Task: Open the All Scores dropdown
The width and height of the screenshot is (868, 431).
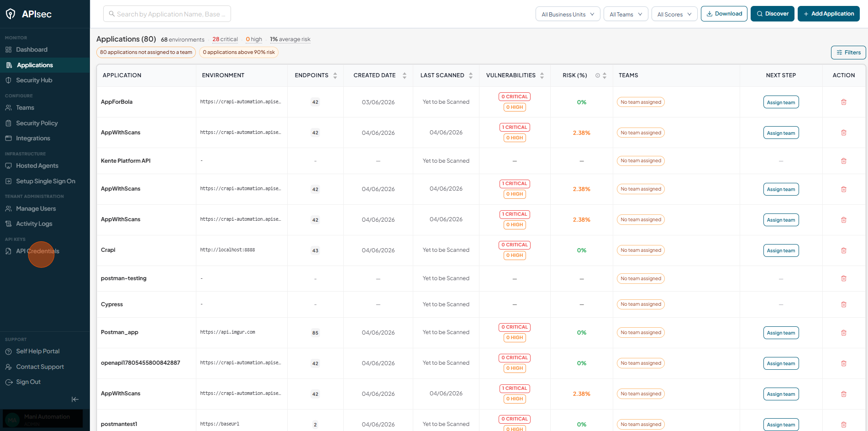Action: 674,14
